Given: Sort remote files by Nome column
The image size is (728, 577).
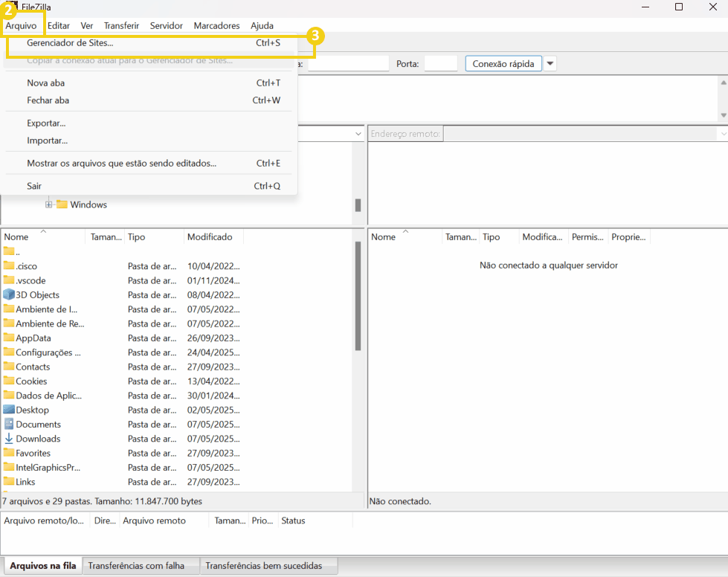Looking at the screenshot, I should click(405, 236).
